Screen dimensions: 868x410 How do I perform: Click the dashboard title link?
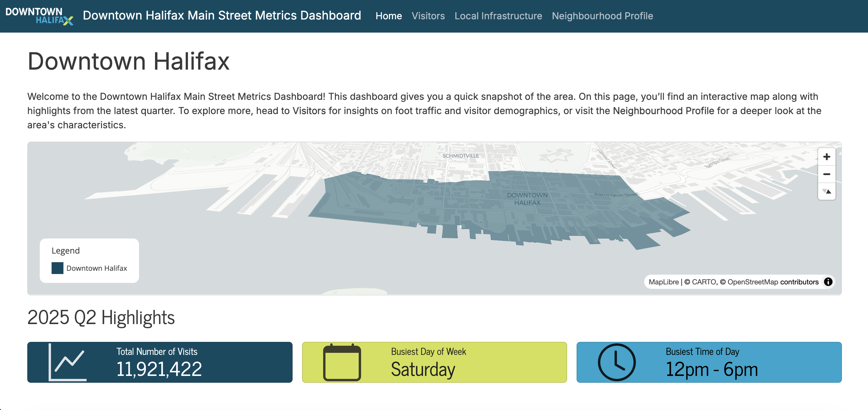[222, 15]
